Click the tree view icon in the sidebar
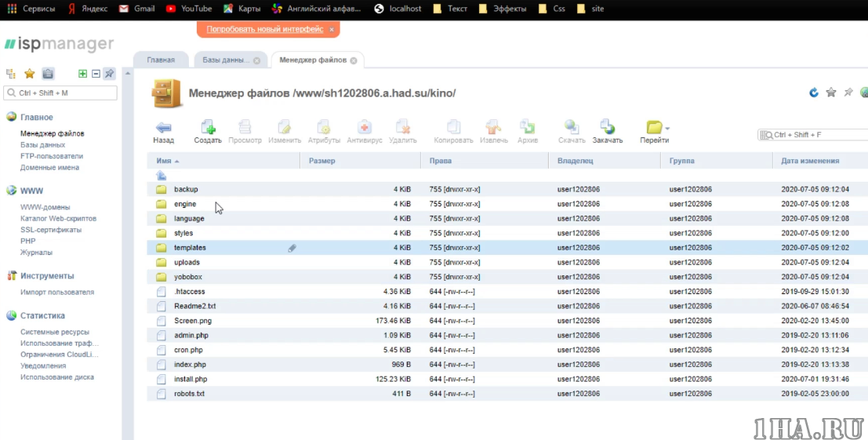This screenshot has height=440, width=868. 11,74
